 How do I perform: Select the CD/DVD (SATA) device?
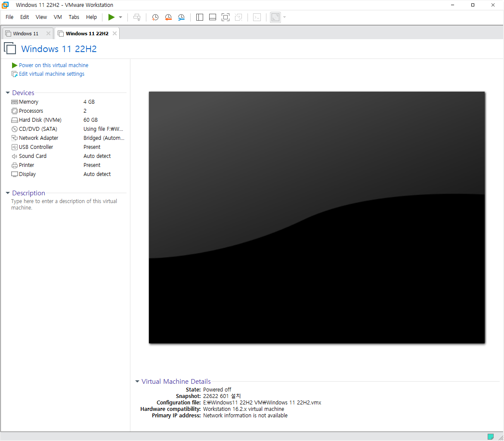(68, 129)
